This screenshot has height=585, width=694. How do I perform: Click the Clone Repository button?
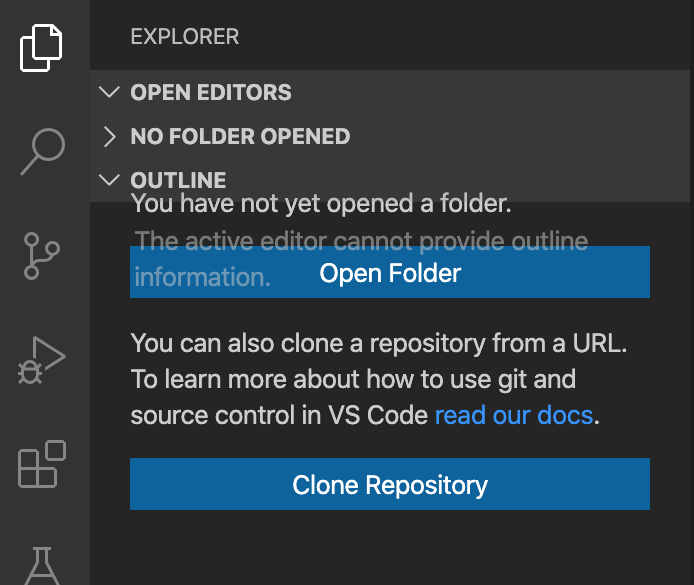coord(390,484)
